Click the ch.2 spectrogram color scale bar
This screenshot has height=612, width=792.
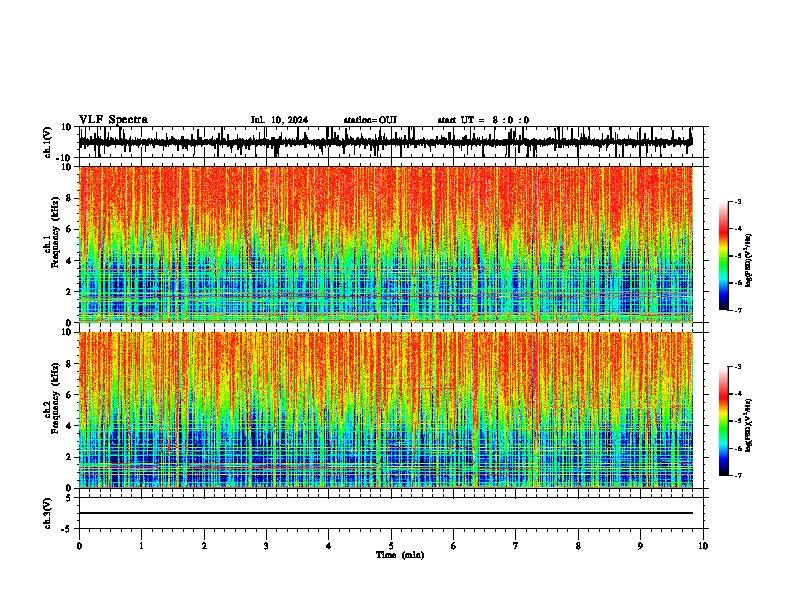point(723,421)
